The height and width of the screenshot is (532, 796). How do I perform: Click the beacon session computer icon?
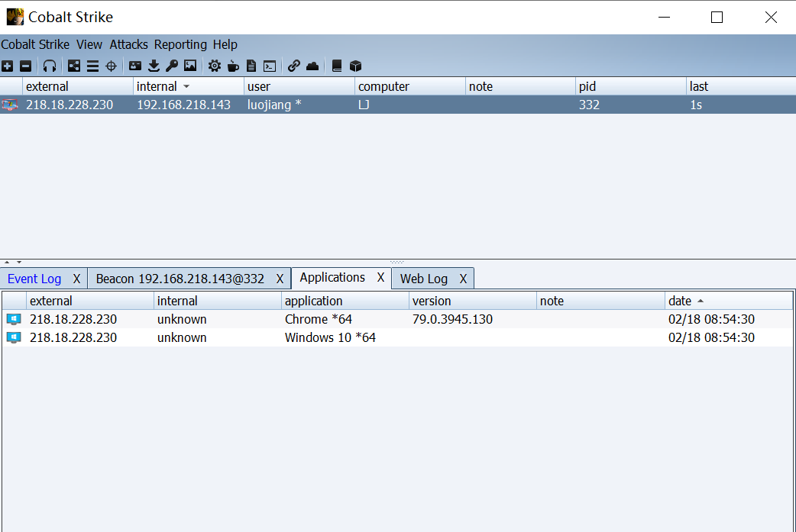10,105
